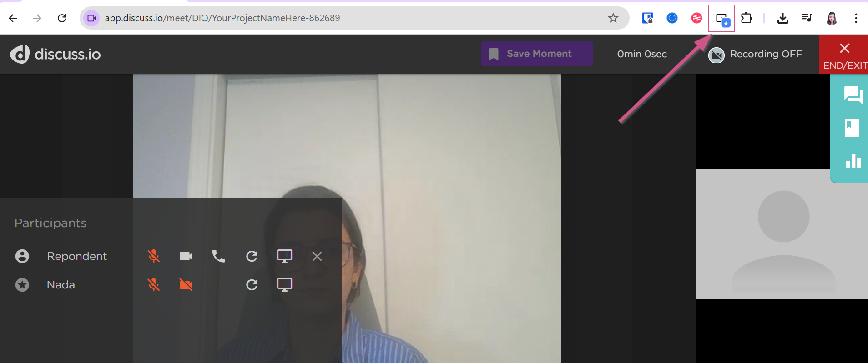This screenshot has width=868, height=363.
Task: Turn on Nada's camera
Action: click(x=186, y=285)
